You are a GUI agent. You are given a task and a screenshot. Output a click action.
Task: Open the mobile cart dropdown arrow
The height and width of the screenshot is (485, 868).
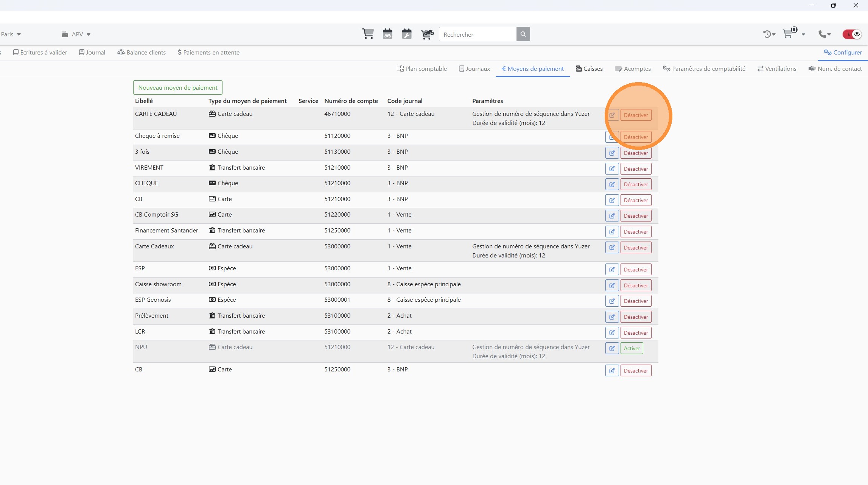pos(803,34)
